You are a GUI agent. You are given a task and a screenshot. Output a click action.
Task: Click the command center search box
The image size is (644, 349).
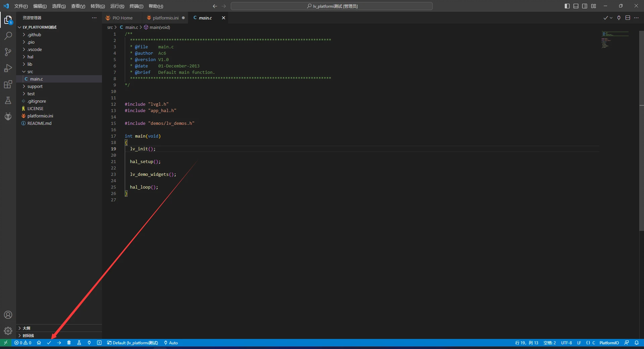pos(331,6)
